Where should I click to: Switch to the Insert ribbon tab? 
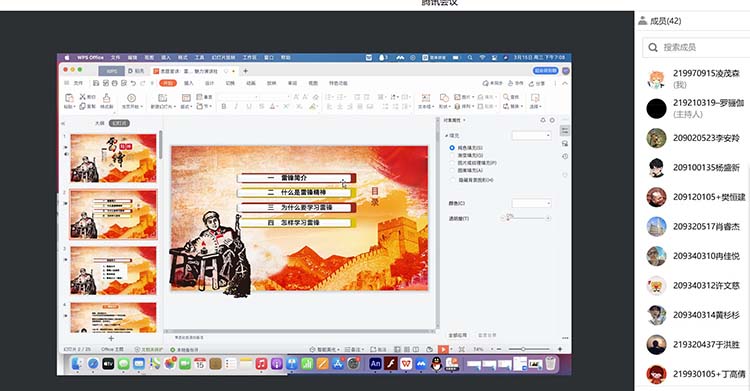[x=189, y=83]
